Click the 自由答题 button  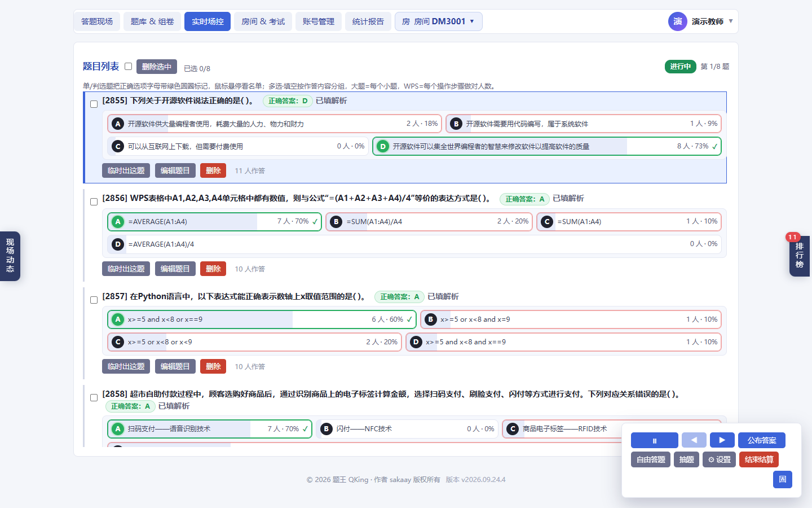pyautogui.click(x=651, y=459)
